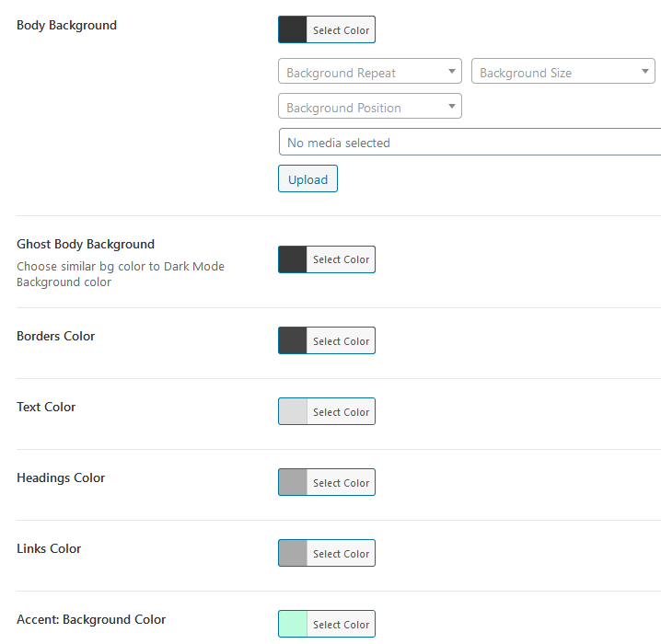The image size is (661, 644).
Task: Click the Links Color gray swatch
Action: (293, 554)
